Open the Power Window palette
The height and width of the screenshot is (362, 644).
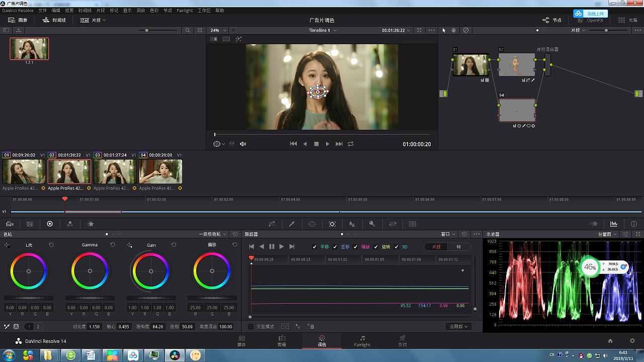click(x=312, y=224)
